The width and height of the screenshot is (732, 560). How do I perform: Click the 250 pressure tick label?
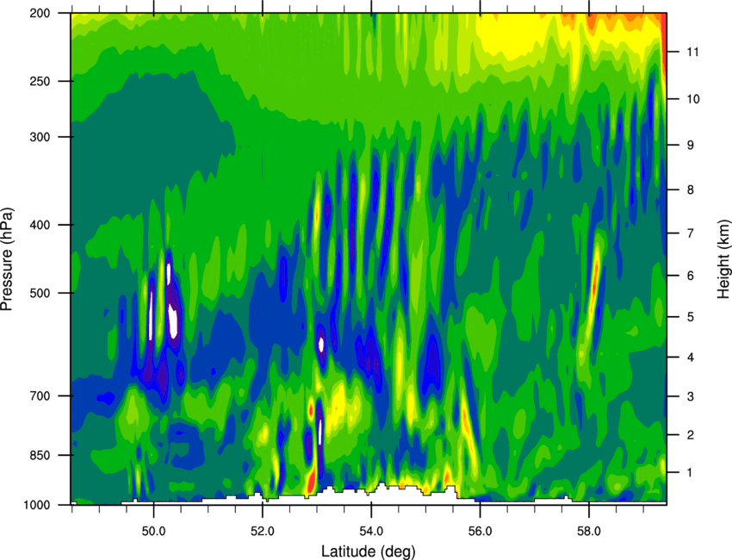click(40, 81)
